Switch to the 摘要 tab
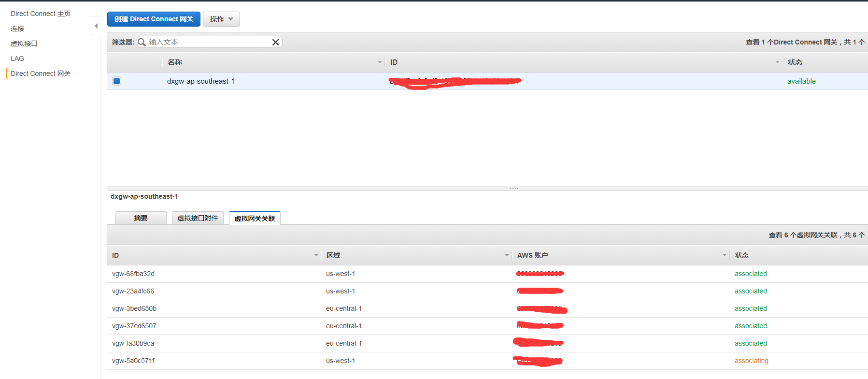This screenshot has height=379, width=868. point(141,218)
